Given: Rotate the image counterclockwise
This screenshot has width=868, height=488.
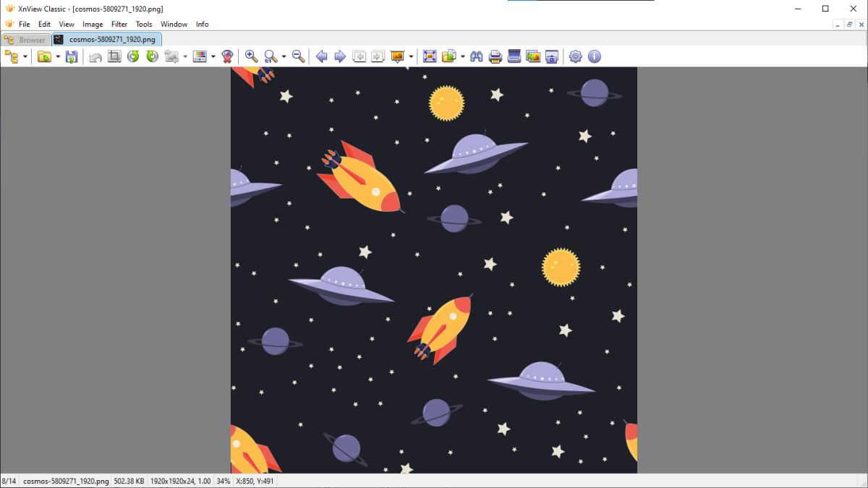Looking at the screenshot, I should click(133, 56).
